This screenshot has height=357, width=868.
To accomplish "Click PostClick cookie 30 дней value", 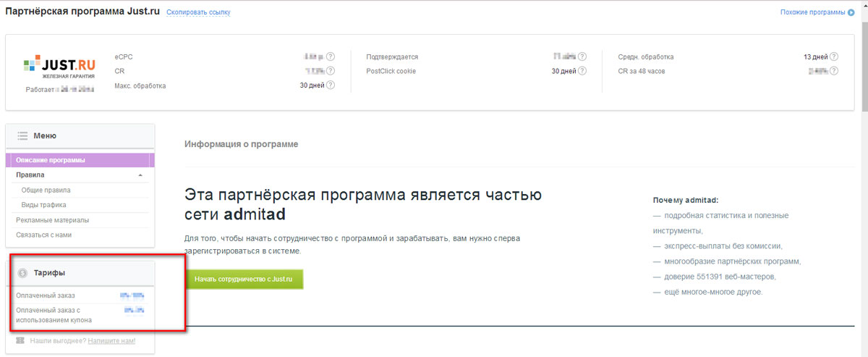I will pos(563,71).
